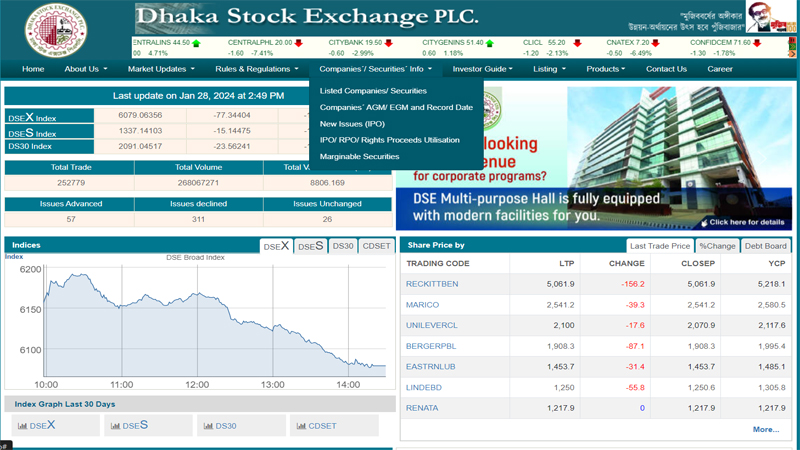Image resolution: width=800 pixels, height=450 pixels.
Task: Expand the Market Updates dropdown
Action: click(162, 69)
